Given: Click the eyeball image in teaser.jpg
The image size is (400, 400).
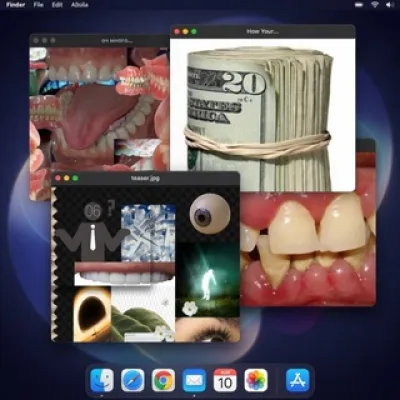Looking at the screenshot, I should [210, 214].
